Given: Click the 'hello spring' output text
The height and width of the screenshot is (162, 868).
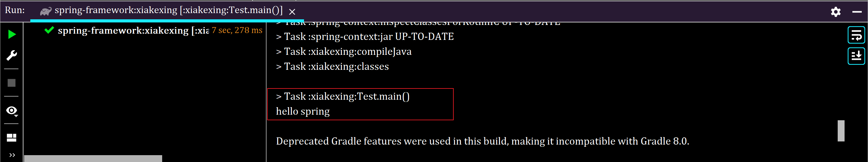Looking at the screenshot, I should 302,111.
